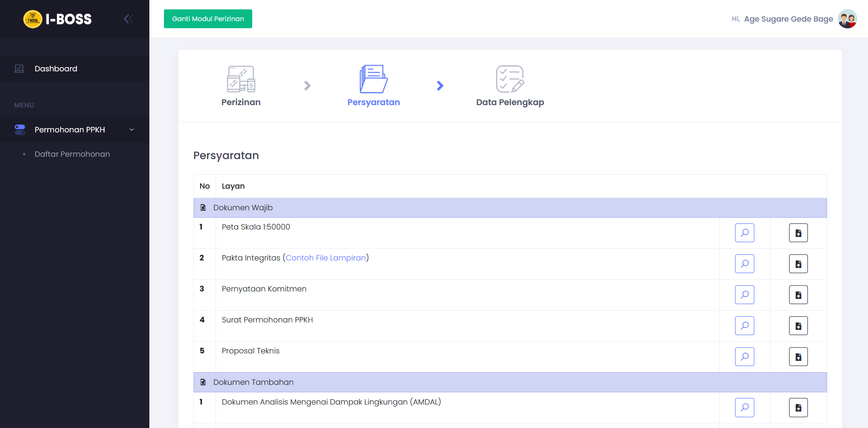Collapse the sidebar with double-chevron icon
Screen dimensions: 868x428
pos(128,19)
